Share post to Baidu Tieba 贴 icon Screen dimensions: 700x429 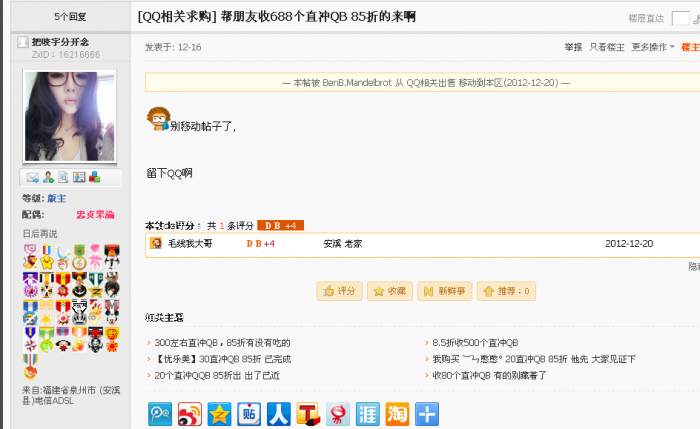tap(249, 414)
